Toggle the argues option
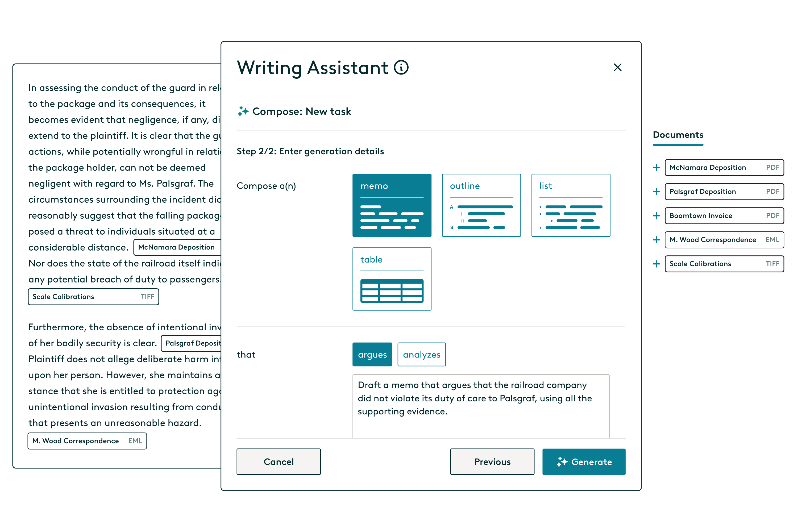This screenshot has height=532, width=798. (371, 355)
